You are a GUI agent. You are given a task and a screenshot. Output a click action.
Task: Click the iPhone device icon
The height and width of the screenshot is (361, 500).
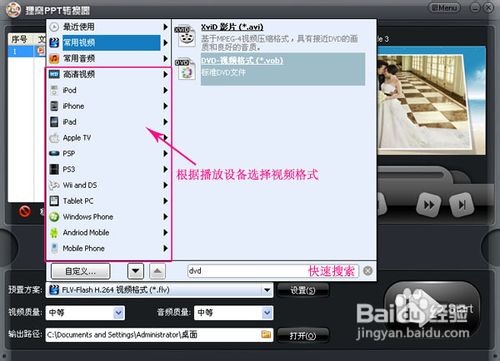coord(54,106)
